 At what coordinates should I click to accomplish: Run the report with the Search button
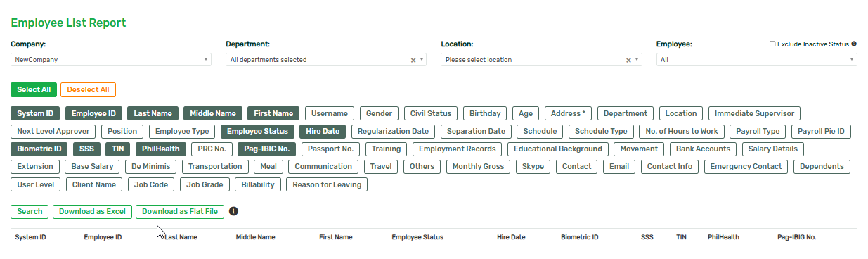[x=30, y=211]
